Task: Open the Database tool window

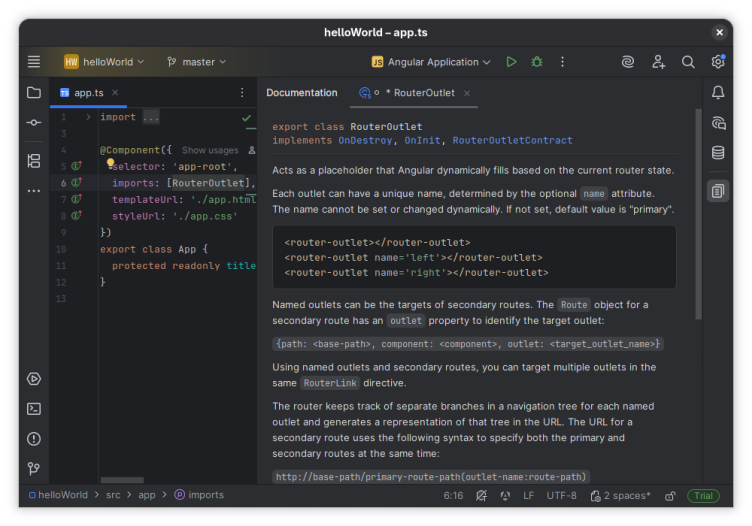Action: [718, 153]
